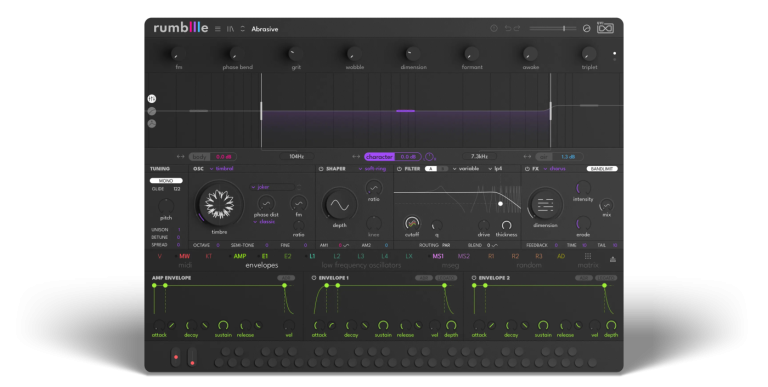Click the Abrasive preset name
This screenshot has width=768, height=387.
(264, 29)
